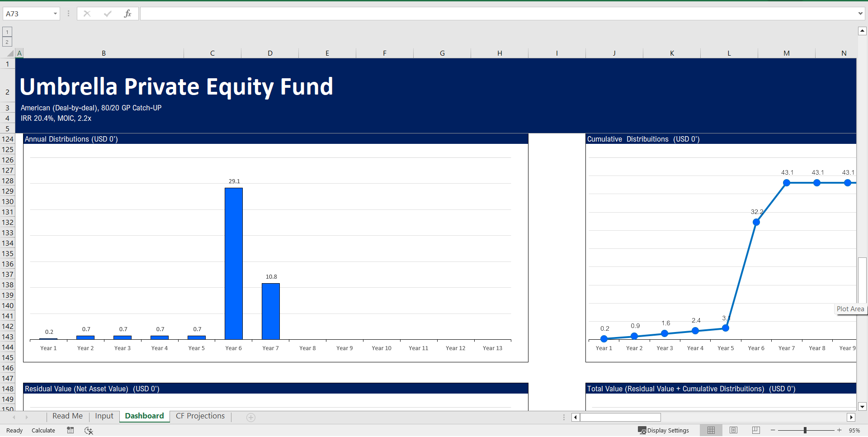Switch to Page Layout view icon
This screenshot has height=437, width=868.
(733, 430)
